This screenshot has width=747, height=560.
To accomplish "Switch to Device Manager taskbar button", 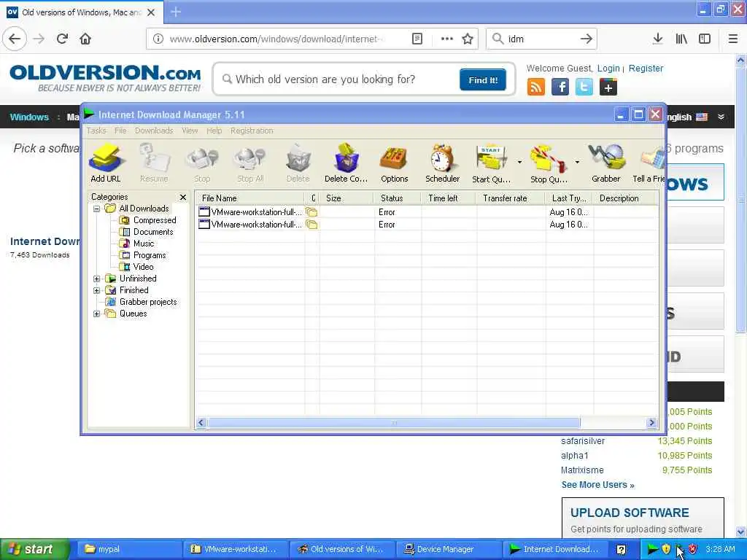I will click(x=448, y=549).
